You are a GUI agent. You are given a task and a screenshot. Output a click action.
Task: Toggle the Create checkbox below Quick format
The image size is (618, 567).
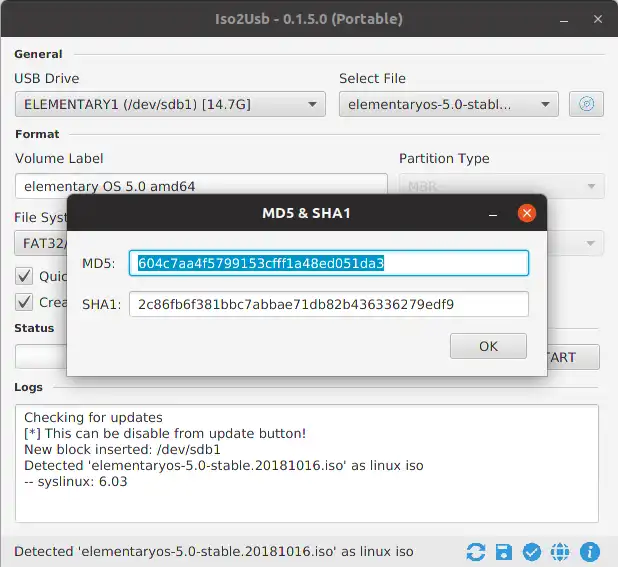(x=24, y=302)
